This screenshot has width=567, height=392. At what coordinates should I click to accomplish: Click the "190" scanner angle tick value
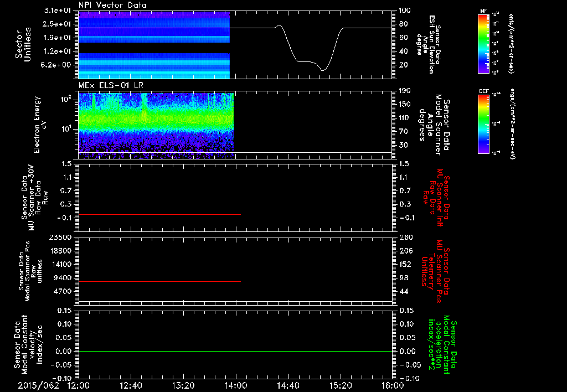point(405,91)
